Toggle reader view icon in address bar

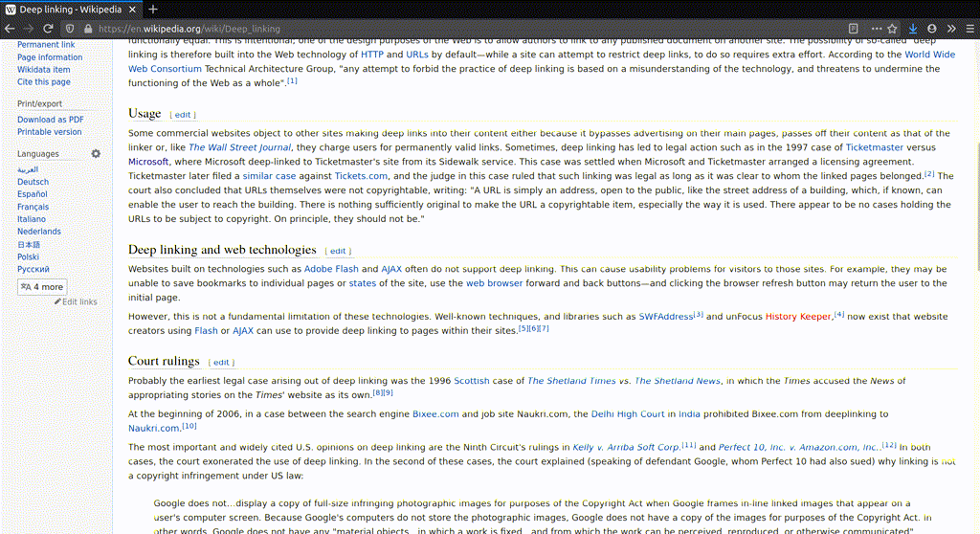pos(853,29)
